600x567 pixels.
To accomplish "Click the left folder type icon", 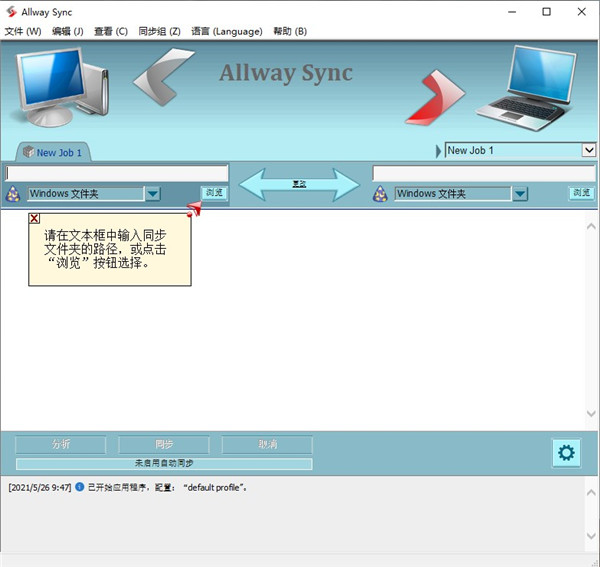I will tap(14, 194).
